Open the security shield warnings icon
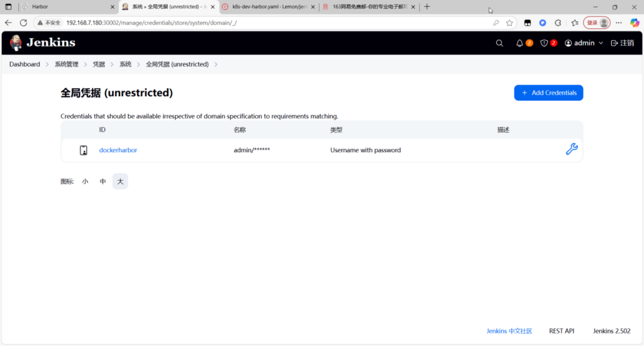The width and height of the screenshot is (644, 346). 544,43
